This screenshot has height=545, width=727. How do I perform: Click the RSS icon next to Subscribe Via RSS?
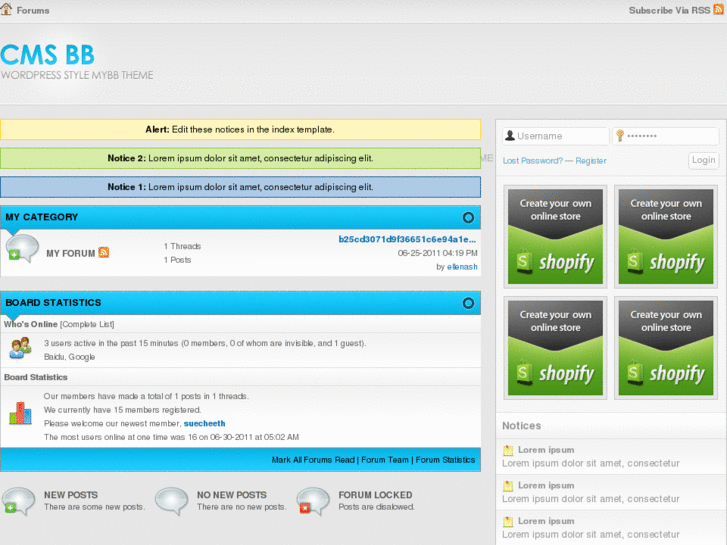click(x=719, y=9)
